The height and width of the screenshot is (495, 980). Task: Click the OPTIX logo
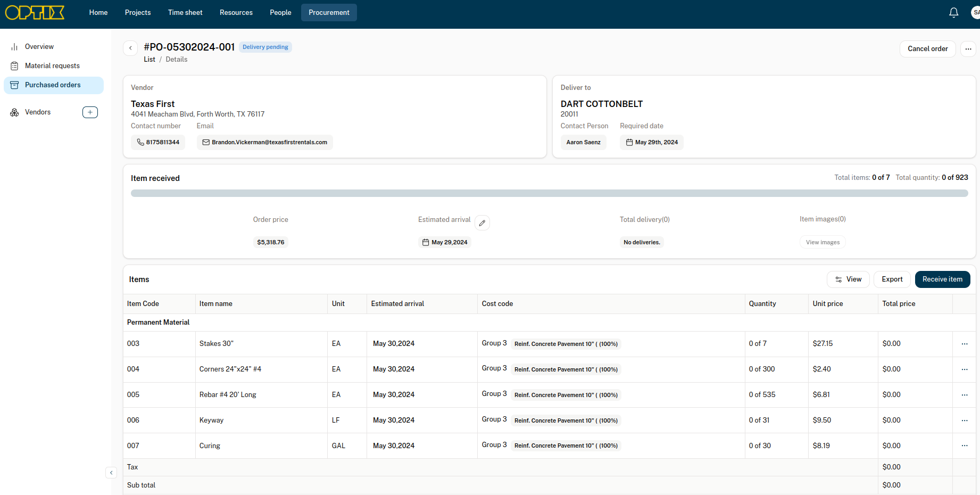pos(35,12)
